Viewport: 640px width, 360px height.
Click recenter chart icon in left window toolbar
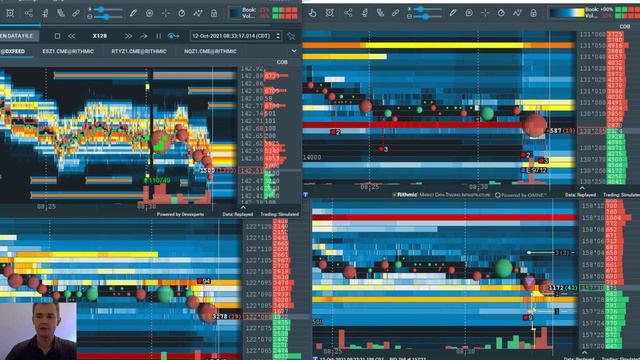click(10, 13)
